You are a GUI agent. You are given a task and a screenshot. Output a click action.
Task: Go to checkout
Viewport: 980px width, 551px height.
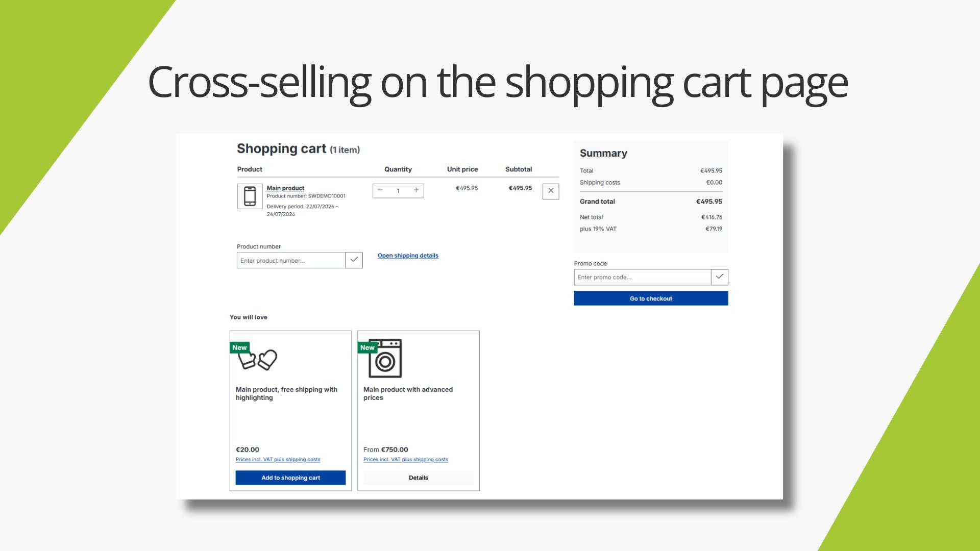651,298
